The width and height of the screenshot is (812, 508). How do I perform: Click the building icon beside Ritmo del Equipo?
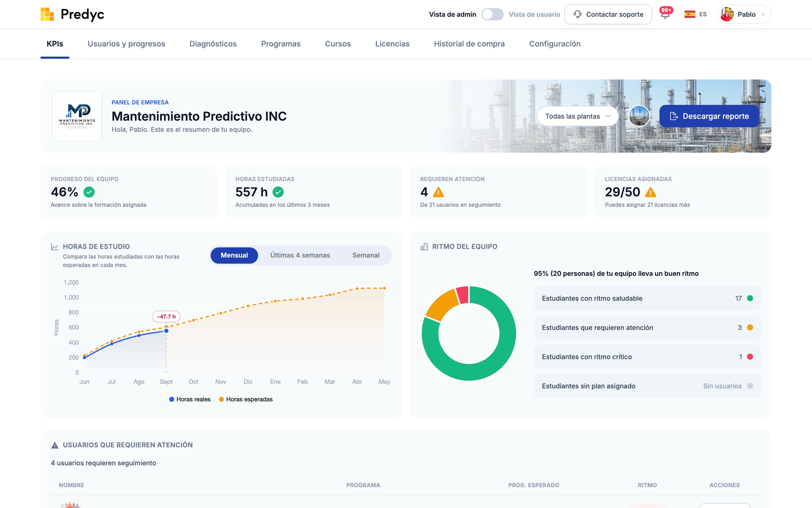click(424, 247)
